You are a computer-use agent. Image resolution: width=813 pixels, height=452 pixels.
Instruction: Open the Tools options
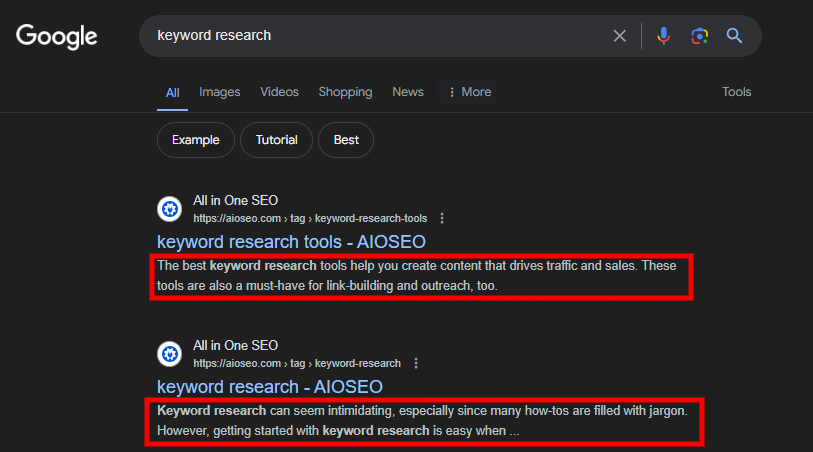coord(737,92)
